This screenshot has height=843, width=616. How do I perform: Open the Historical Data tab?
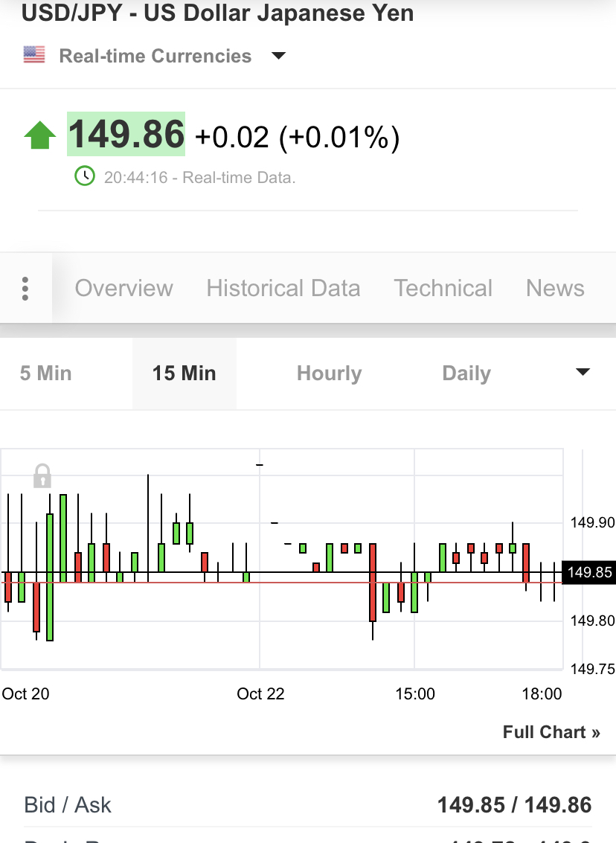283,288
